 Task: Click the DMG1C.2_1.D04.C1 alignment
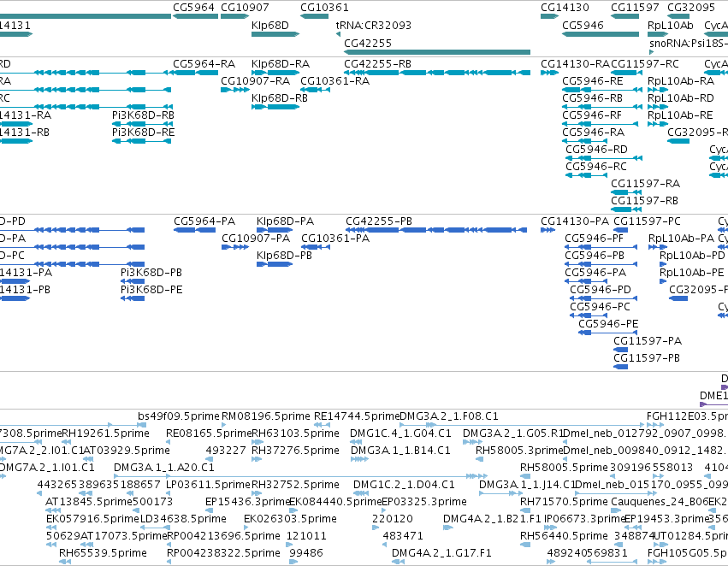point(361,493)
